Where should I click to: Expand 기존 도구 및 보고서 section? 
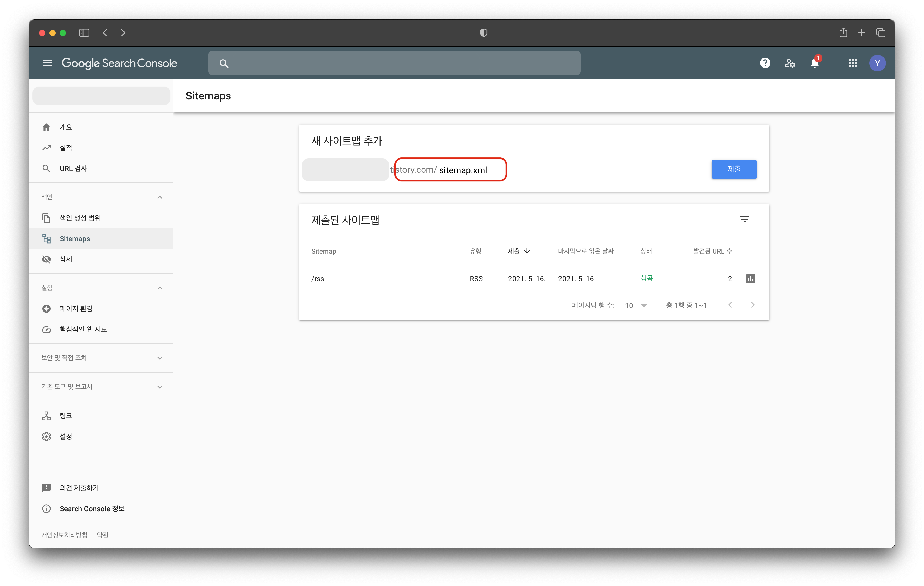160,387
